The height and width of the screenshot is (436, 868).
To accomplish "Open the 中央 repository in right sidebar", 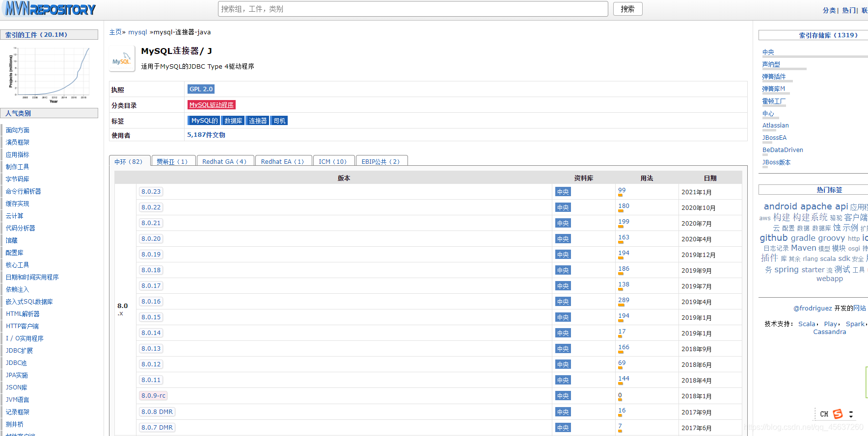I will [768, 52].
